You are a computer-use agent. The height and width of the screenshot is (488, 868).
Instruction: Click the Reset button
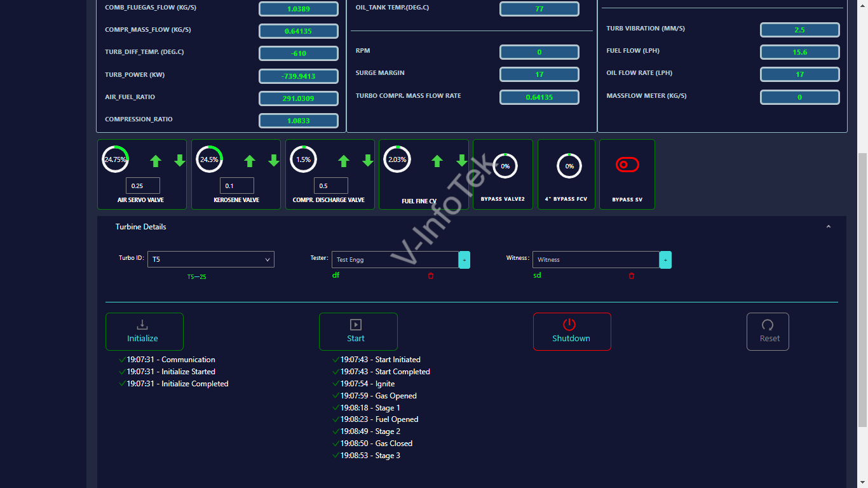point(768,332)
